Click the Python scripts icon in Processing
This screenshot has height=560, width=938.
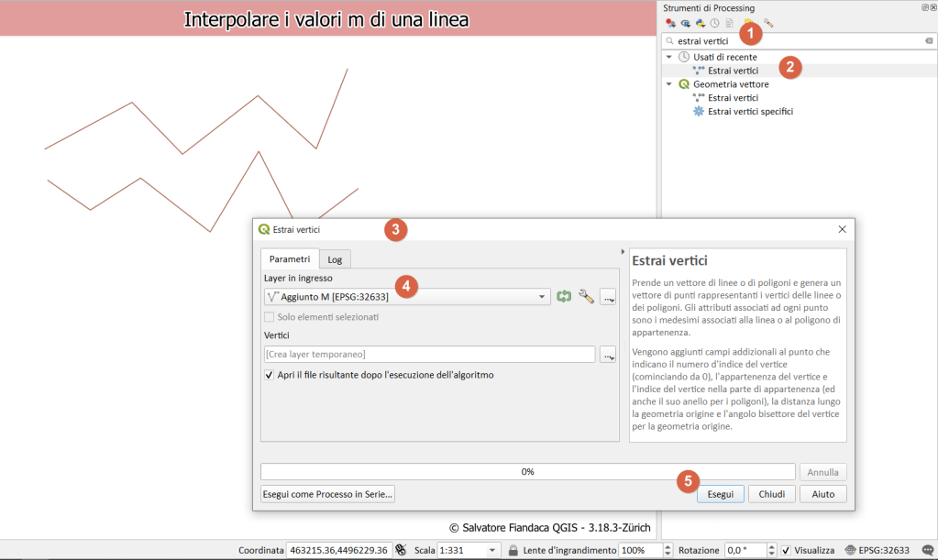(700, 23)
